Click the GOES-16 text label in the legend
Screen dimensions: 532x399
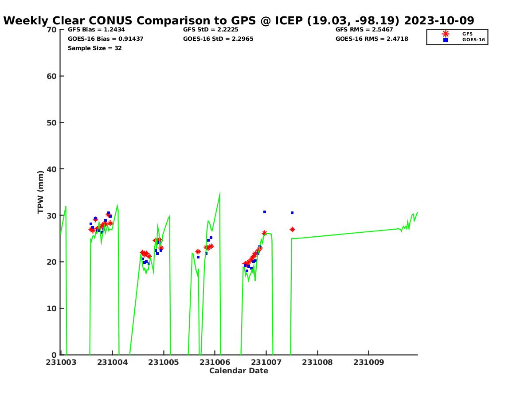click(x=473, y=40)
